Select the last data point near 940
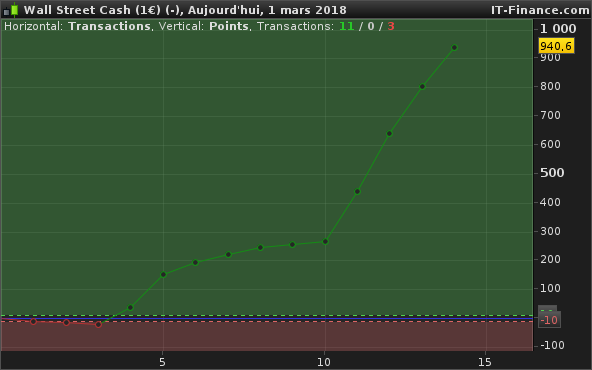592x370 pixels. [455, 48]
